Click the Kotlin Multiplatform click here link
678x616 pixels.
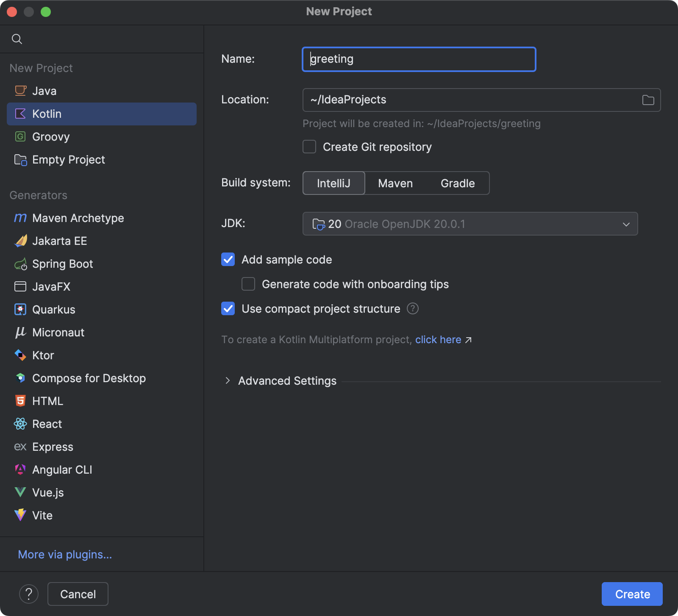(x=438, y=339)
